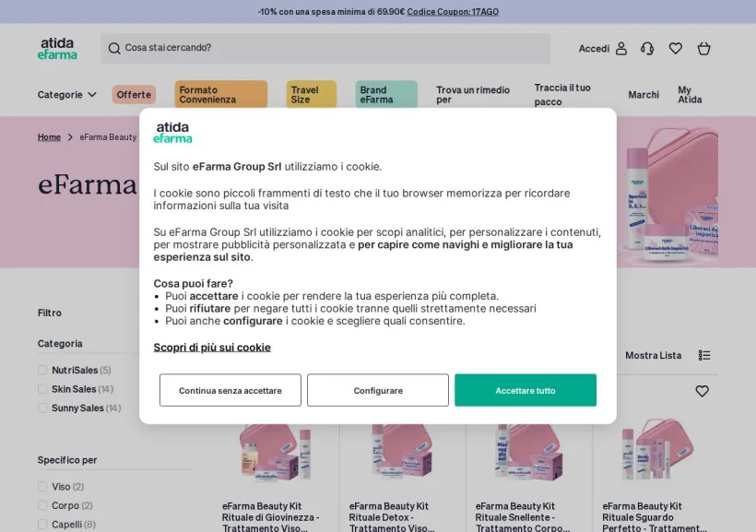Image resolution: width=756 pixels, height=532 pixels.
Task: Open Traccia il tuo pacco
Action: (562, 95)
